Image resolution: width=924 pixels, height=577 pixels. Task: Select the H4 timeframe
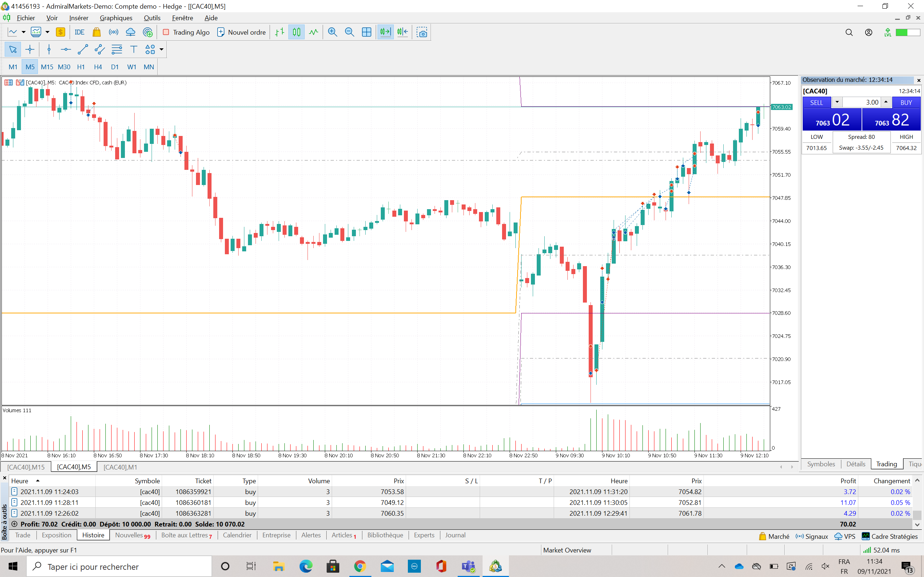[98, 67]
